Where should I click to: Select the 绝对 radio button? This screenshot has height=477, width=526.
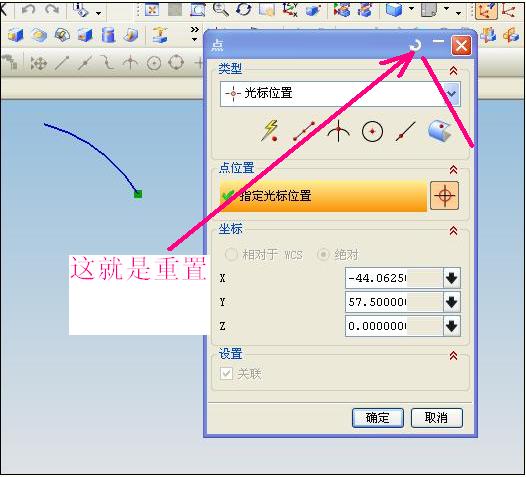pos(323,254)
